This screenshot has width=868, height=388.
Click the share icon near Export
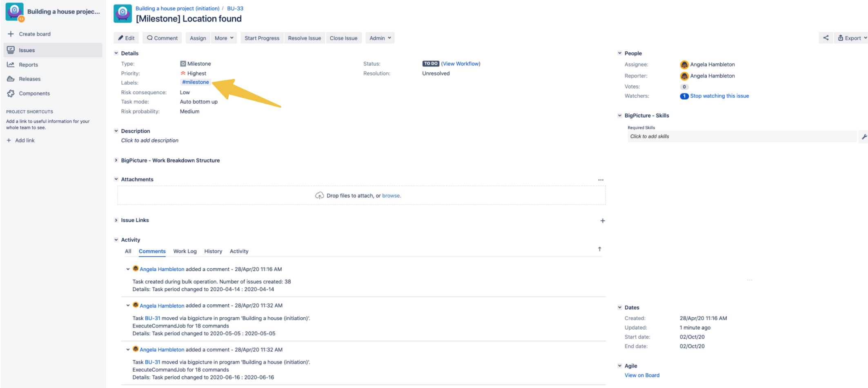point(826,38)
